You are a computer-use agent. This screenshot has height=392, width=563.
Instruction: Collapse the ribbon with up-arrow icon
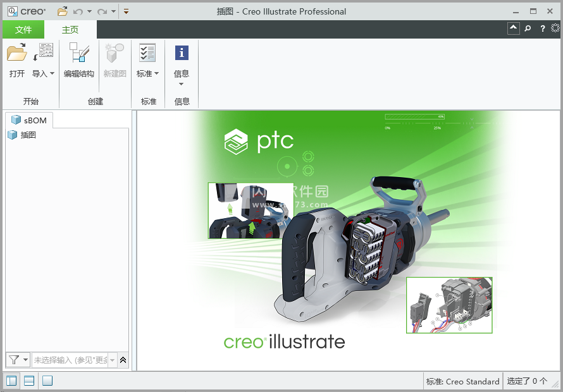click(514, 28)
